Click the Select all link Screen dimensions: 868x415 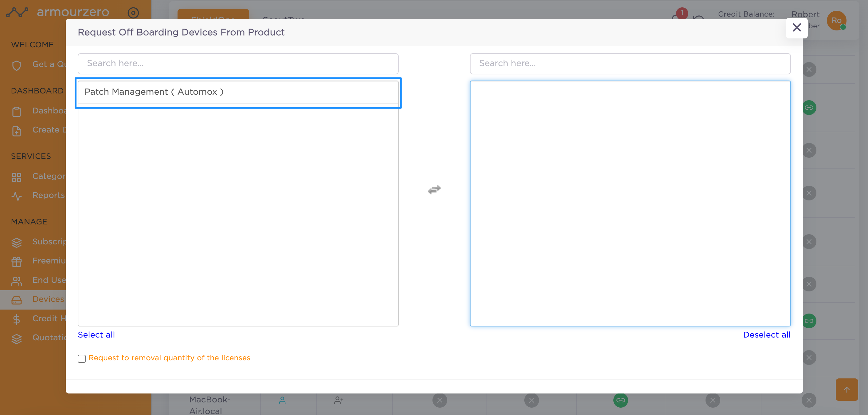coord(96,334)
